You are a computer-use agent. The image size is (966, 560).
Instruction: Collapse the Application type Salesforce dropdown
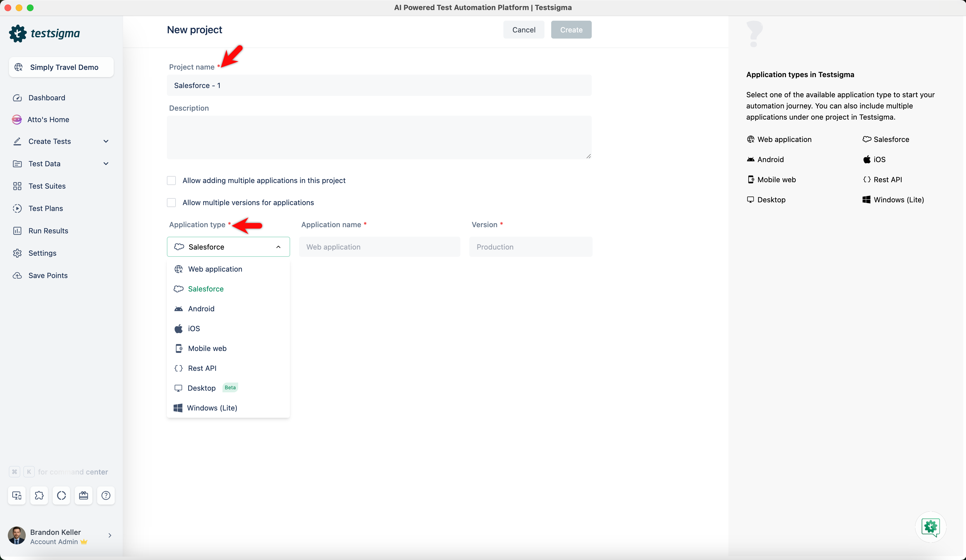click(278, 247)
